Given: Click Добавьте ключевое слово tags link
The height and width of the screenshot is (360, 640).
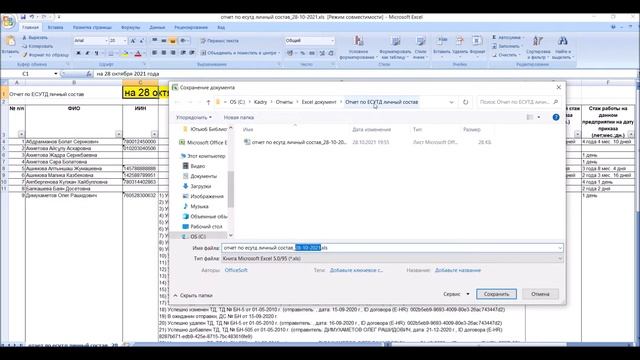Looking at the screenshot, I should click(356, 270).
